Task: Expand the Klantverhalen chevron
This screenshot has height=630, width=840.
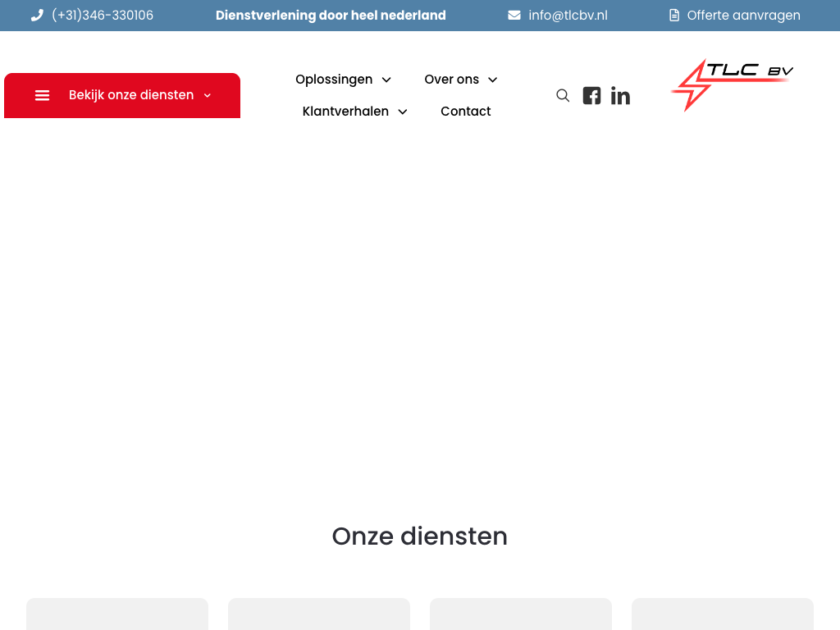Action: click(x=403, y=112)
